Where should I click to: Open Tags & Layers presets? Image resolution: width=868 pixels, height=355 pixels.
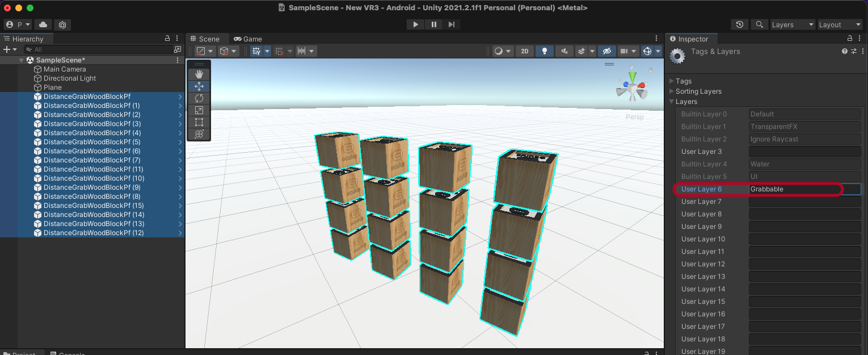(853, 51)
